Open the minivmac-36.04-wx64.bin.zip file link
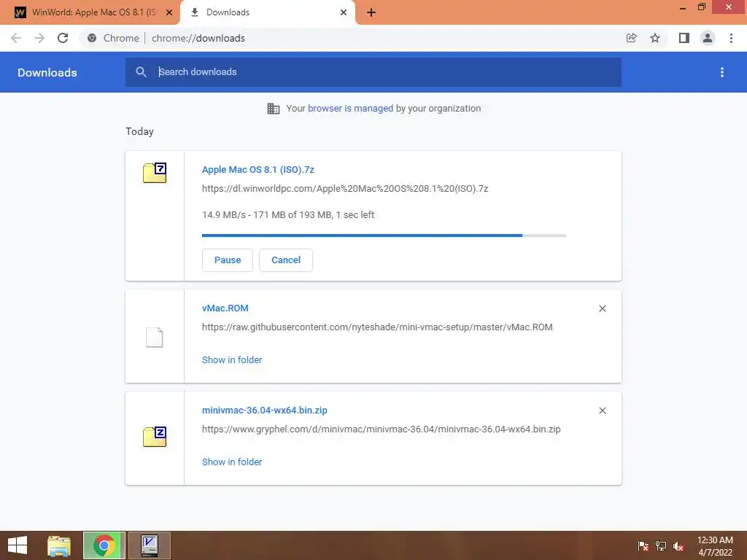747x560 pixels. click(264, 410)
